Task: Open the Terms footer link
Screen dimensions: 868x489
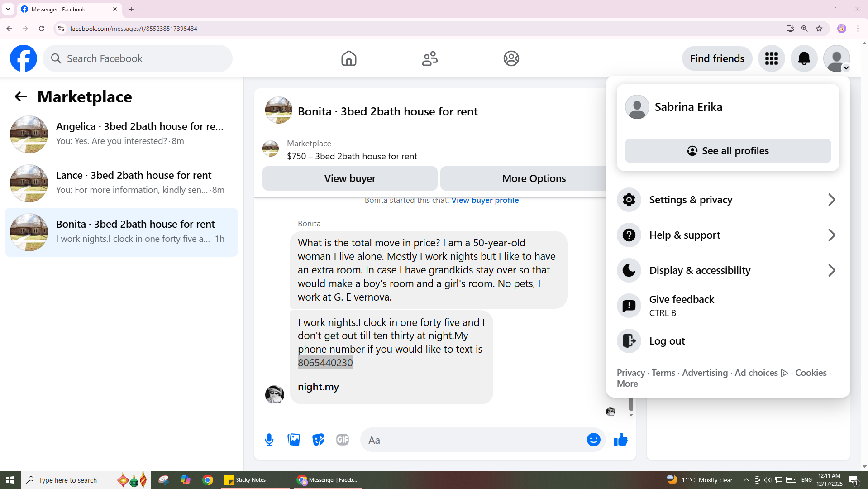Action: [x=663, y=373]
